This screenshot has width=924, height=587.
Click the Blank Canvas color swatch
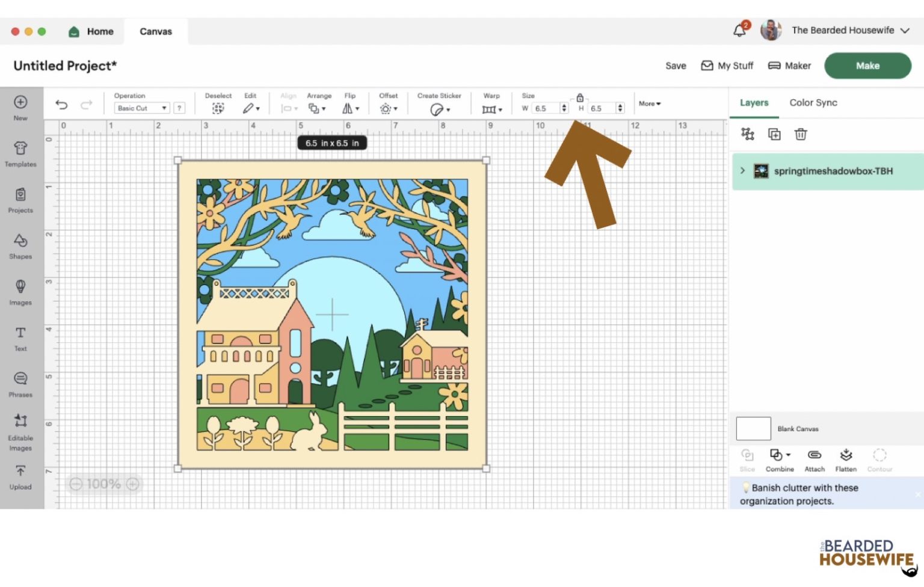click(x=753, y=429)
